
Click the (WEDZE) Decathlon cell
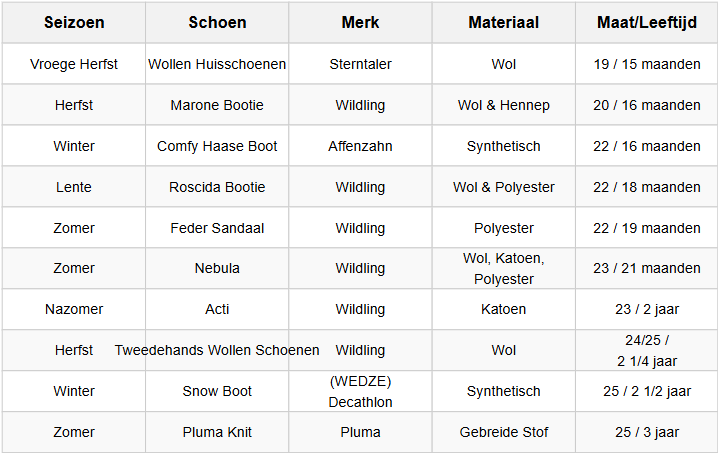[x=360, y=391]
